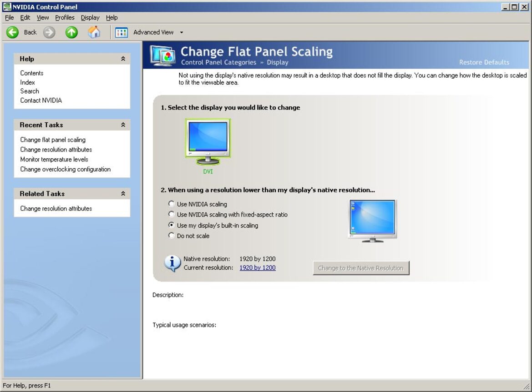Select Use my display's built-in scaling
This screenshot has width=532, height=392.
tap(171, 225)
